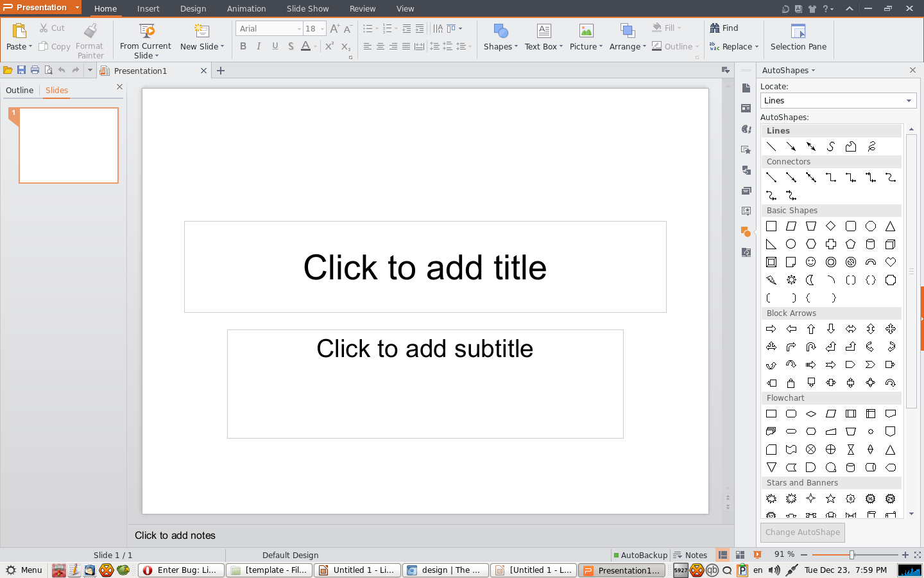
Task: Select the heart shape in Basic Shapes
Action: tap(890, 262)
